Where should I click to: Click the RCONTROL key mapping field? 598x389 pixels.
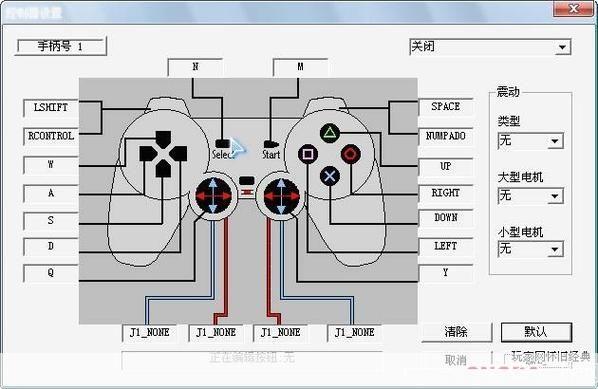click(51, 137)
